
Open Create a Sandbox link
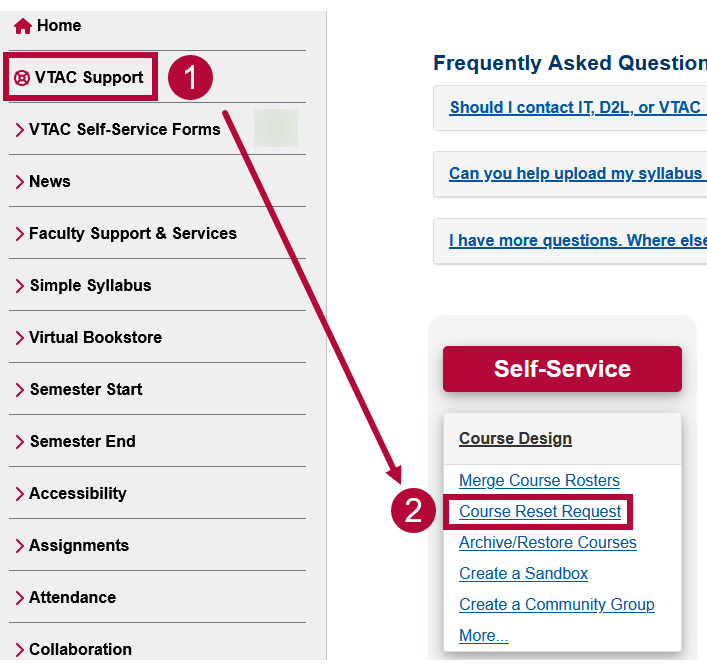523,573
